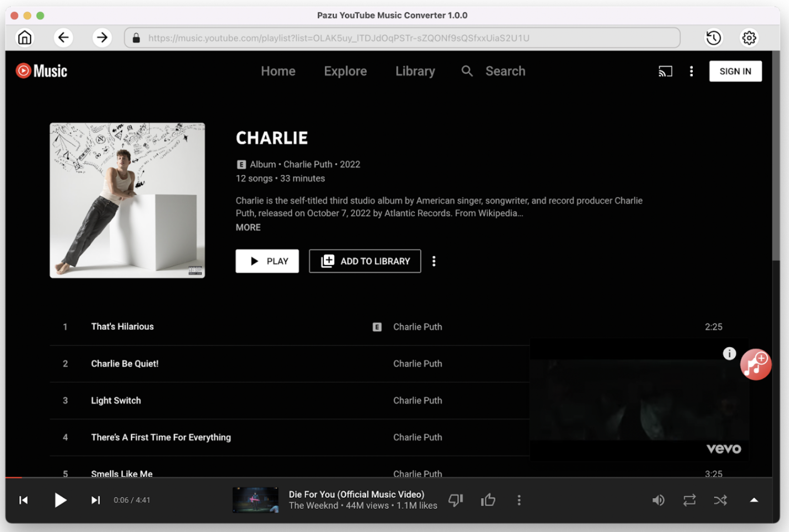Click the CHARLIE album cover art
789x532 pixels.
(127, 200)
